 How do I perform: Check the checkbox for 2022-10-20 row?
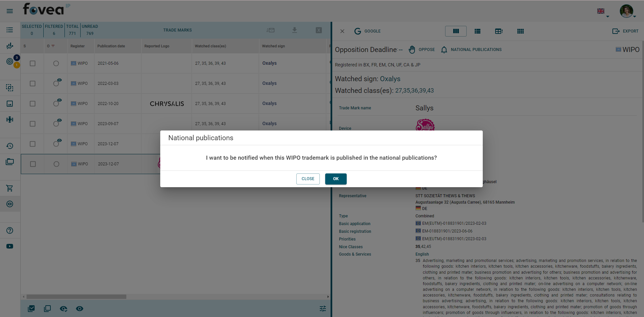[x=33, y=104]
